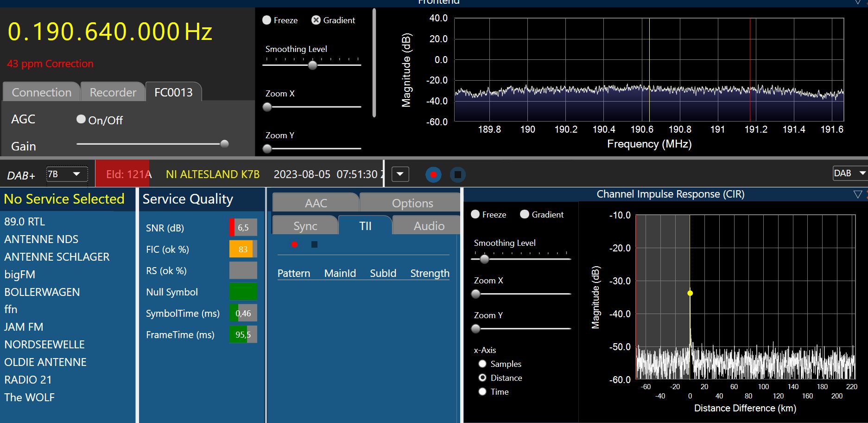Switch to the Recorder tab
868x423 pixels.
(x=113, y=92)
